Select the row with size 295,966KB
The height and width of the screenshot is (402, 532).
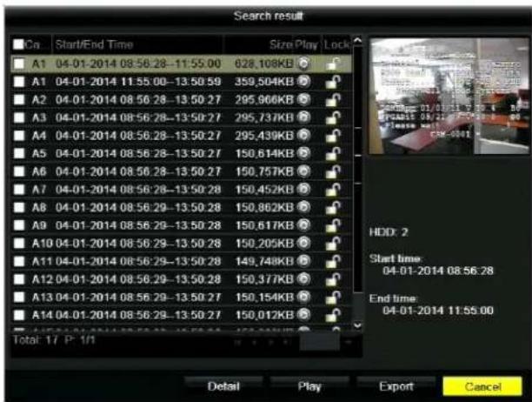click(x=181, y=99)
